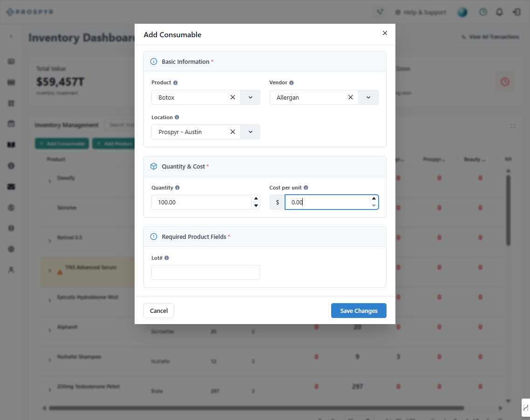Click the Quantity info icon
This screenshot has height=420, width=530.
[177, 188]
